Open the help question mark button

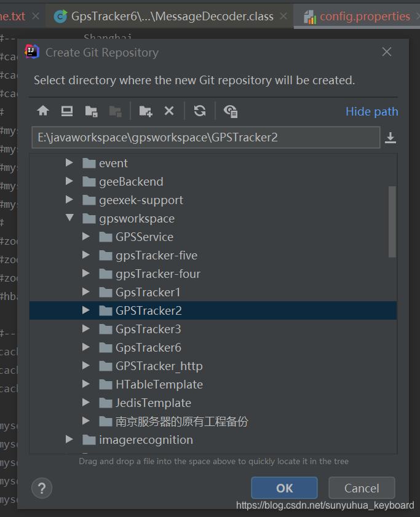pyautogui.click(x=42, y=488)
